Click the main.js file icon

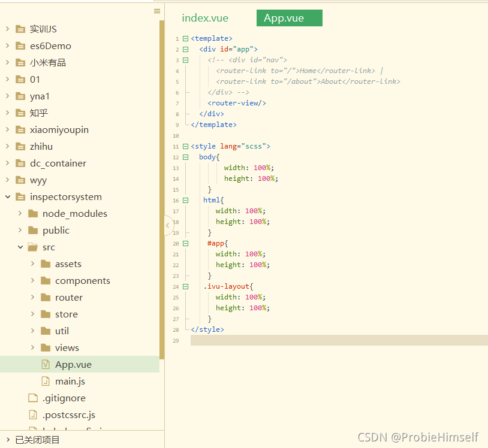coord(46,381)
